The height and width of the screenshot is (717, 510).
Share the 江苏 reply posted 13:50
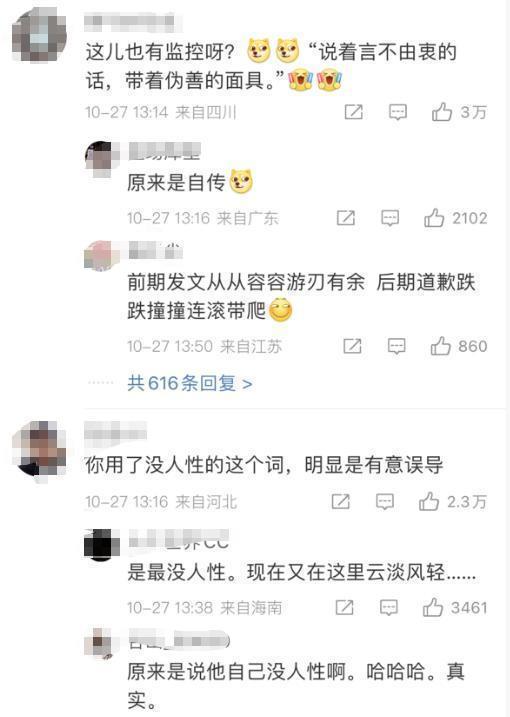pyautogui.click(x=352, y=346)
